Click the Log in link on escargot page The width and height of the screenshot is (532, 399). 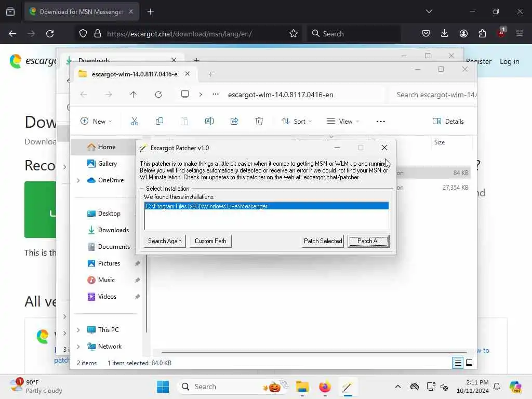point(509,61)
